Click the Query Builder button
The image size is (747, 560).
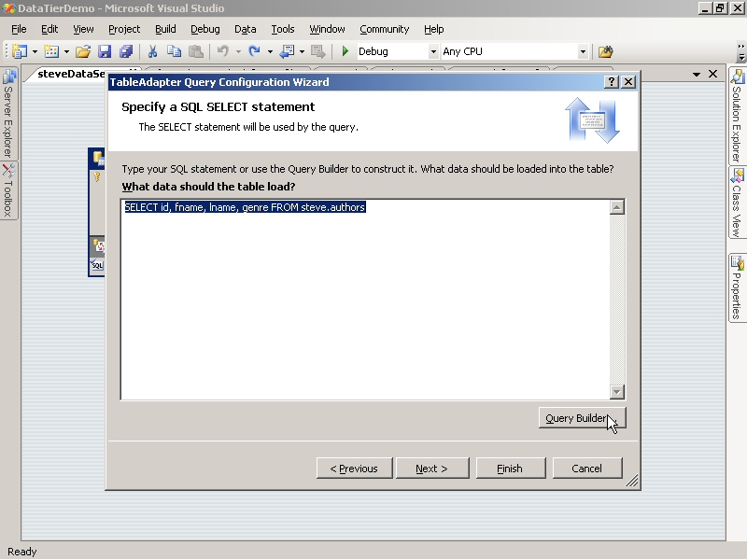coord(582,418)
